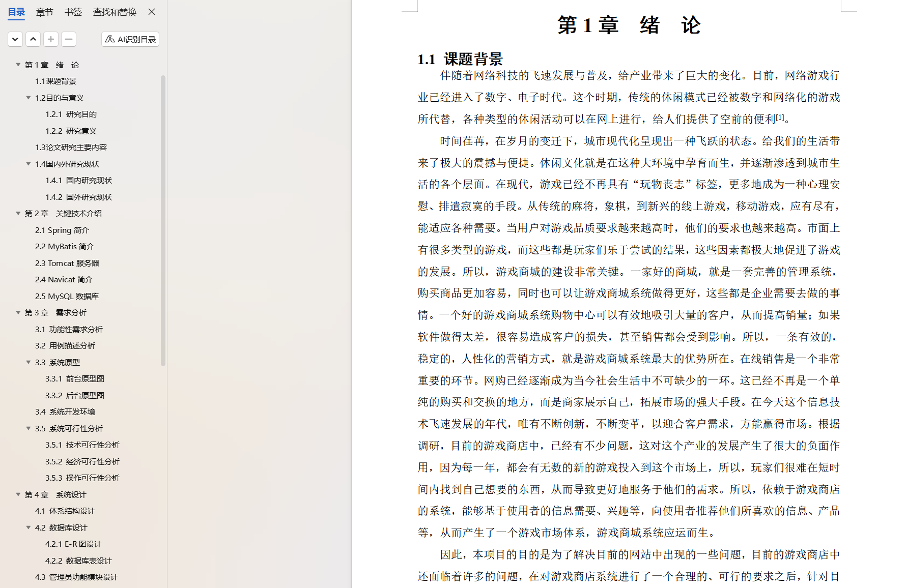Close the navigation pane with X
Screen dimensions: 906x588
click(x=152, y=12)
